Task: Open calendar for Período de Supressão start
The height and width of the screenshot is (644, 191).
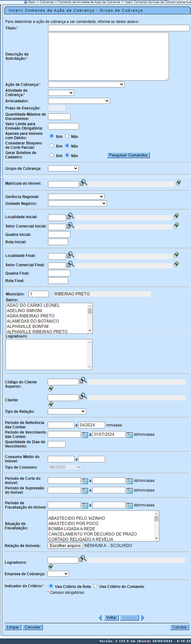Action: click(x=85, y=491)
